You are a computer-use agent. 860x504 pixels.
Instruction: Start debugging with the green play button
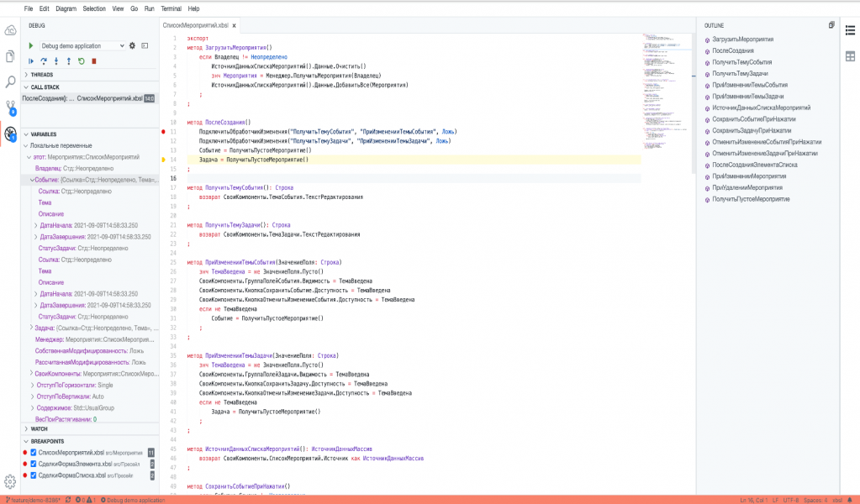click(x=32, y=45)
